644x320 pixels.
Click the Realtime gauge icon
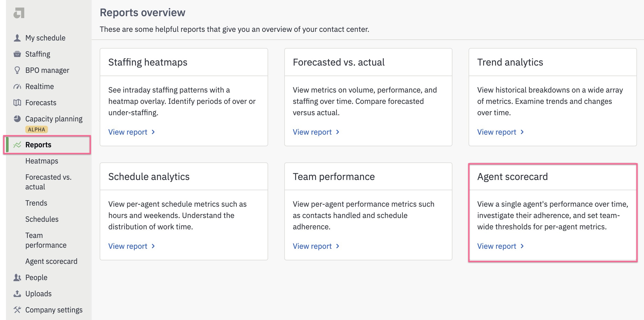point(17,87)
